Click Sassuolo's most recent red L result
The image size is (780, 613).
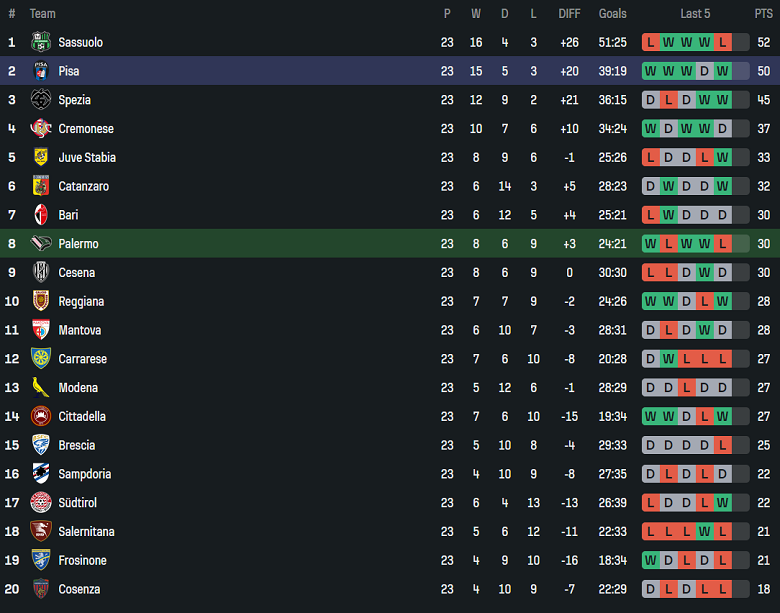click(722, 42)
